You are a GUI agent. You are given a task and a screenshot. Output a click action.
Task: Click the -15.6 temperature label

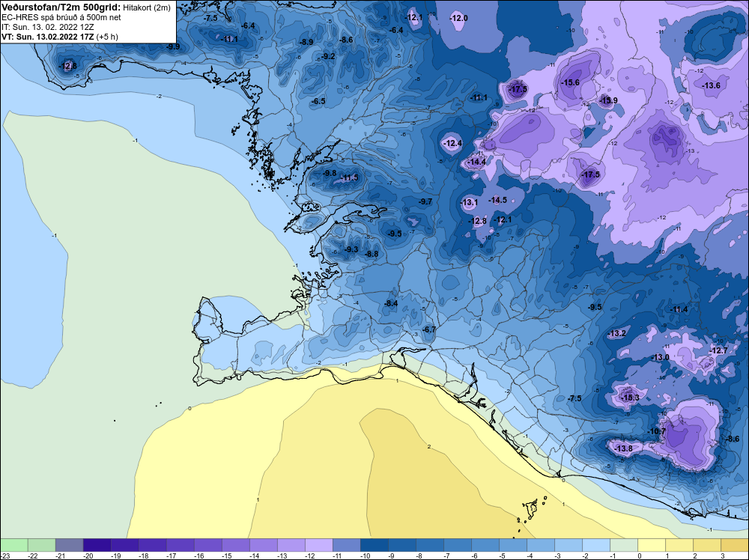tap(570, 82)
